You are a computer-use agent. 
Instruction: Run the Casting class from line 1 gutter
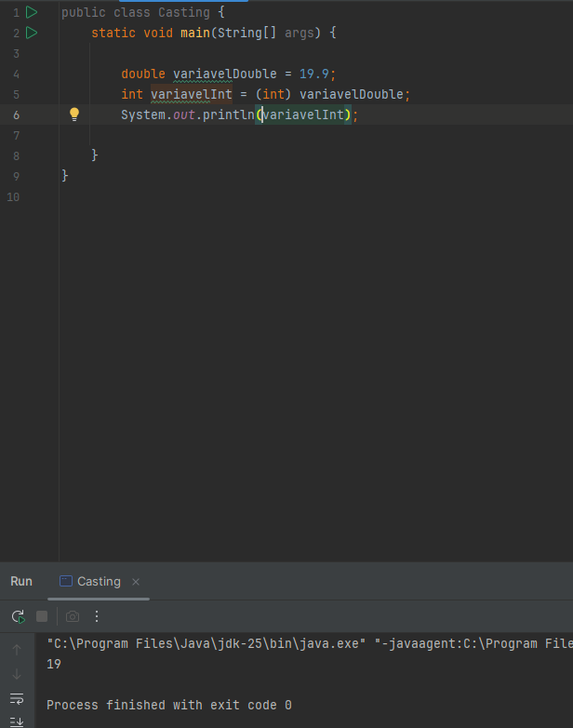[32, 12]
